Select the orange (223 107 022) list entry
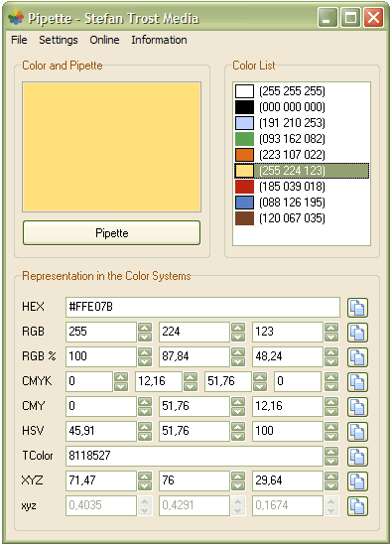The image size is (392, 546). (302, 155)
